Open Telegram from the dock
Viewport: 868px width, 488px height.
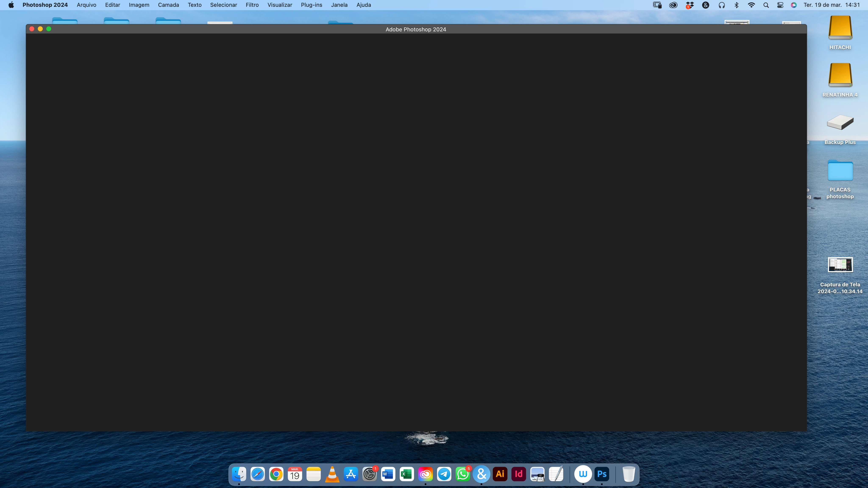[444, 474]
